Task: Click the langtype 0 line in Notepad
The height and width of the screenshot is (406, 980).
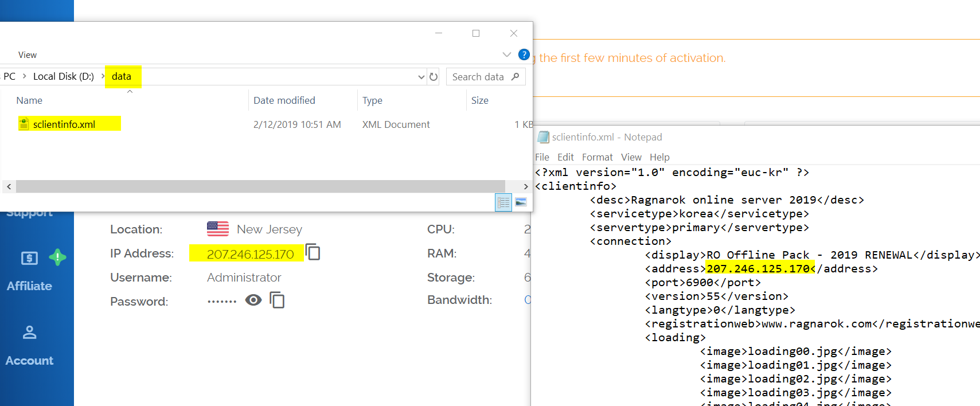Action: click(720, 310)
